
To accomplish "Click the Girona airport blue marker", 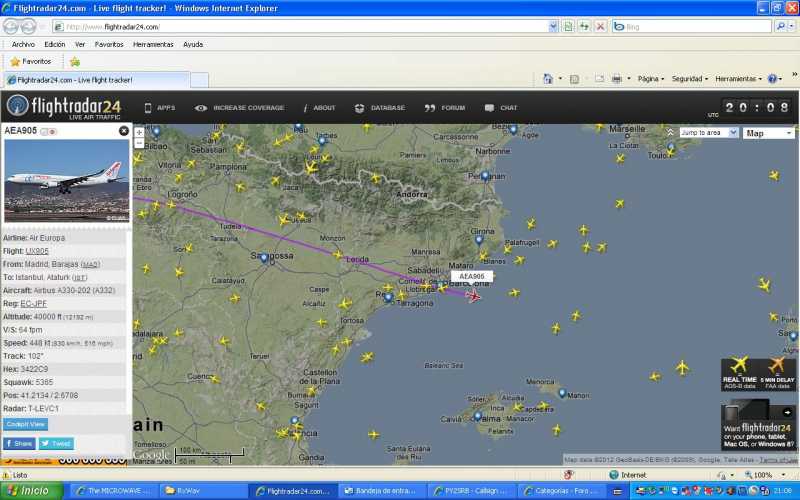I will point(479,239).
